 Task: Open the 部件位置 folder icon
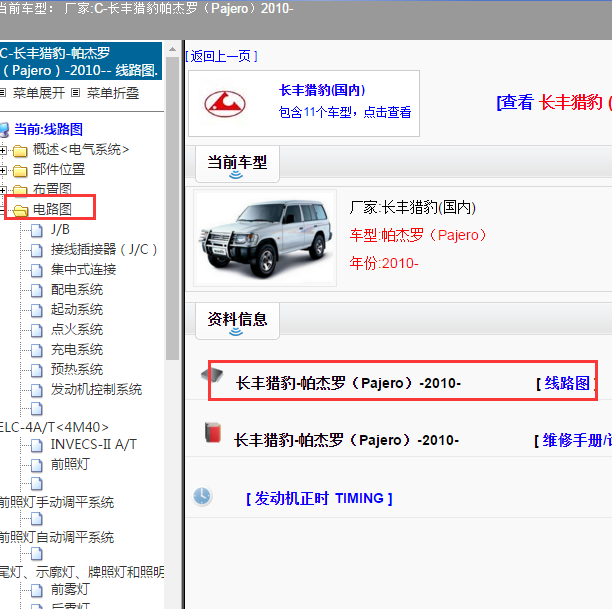20,171
